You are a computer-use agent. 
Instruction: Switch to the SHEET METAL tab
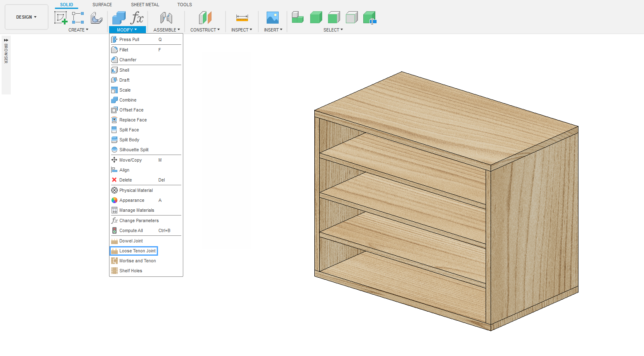tap(145, 5)
